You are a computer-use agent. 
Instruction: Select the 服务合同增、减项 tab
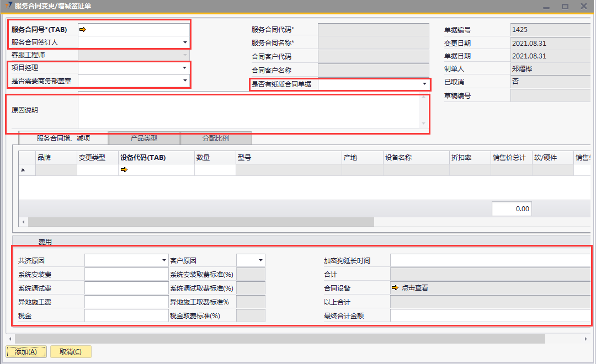pyautogui.click(x=63, y=138)
